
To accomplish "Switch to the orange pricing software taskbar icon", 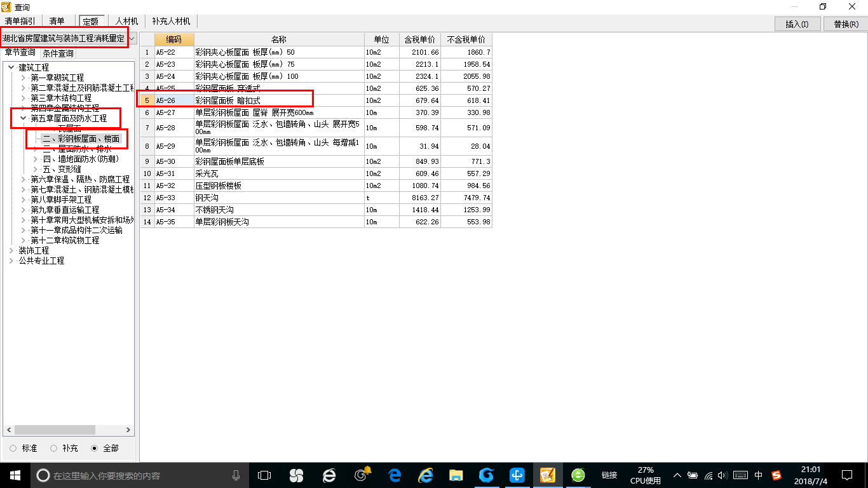I will pyautogui.click(x=548, y=475).
